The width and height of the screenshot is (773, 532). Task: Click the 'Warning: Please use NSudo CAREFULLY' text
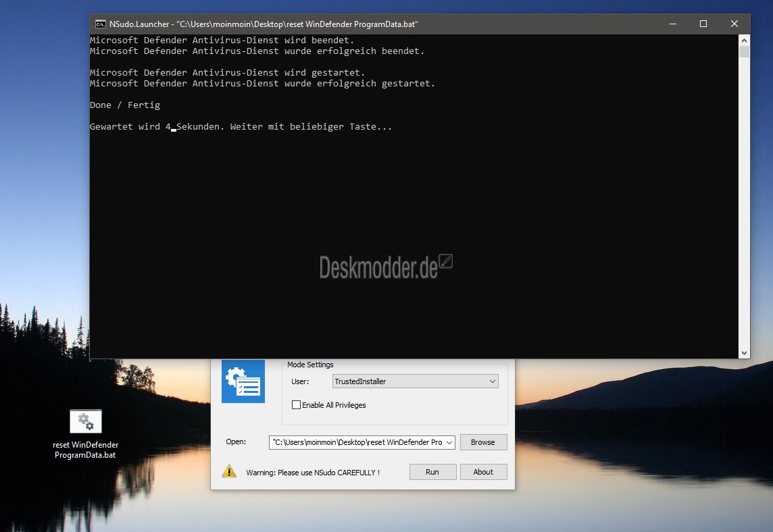click(313, 473)
